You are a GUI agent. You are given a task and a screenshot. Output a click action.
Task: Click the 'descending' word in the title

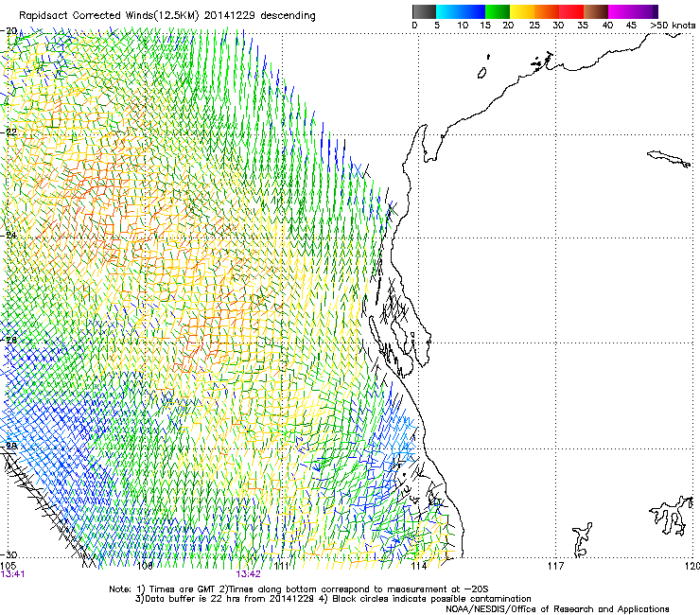pyautogui.click(x=288, y=16)
